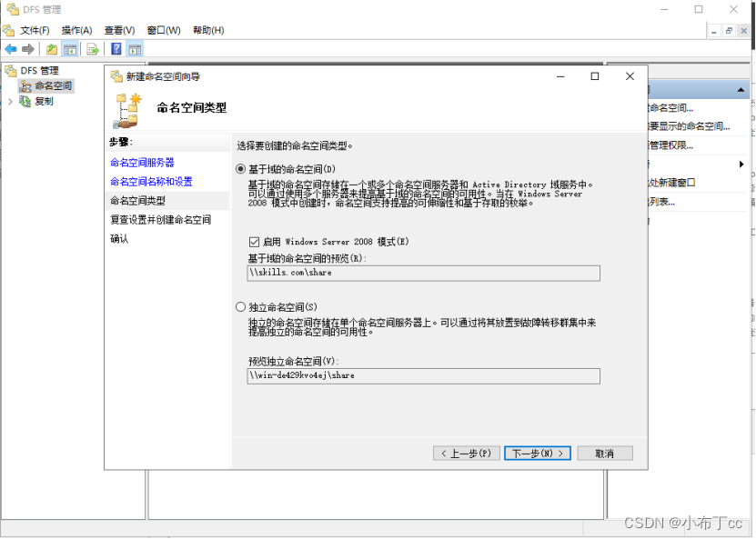The image size is (756, 539).
Task: Click 命名空间类型 step in sidebar
Action: click(x=138, y=201)
